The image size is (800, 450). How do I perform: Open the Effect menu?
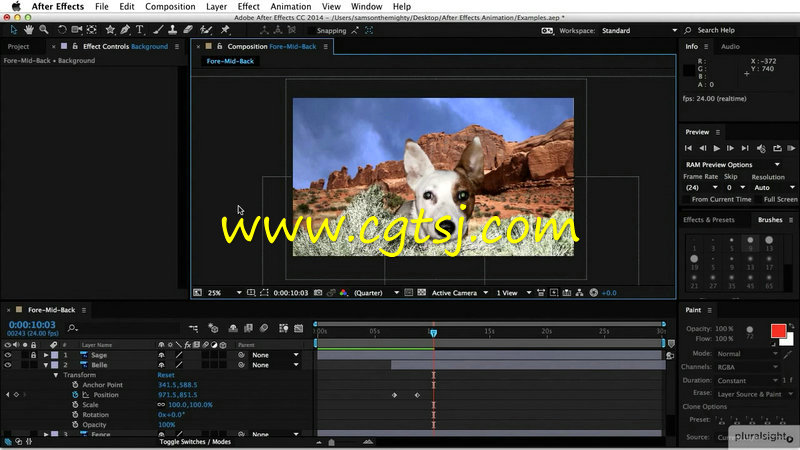point(248,7)
